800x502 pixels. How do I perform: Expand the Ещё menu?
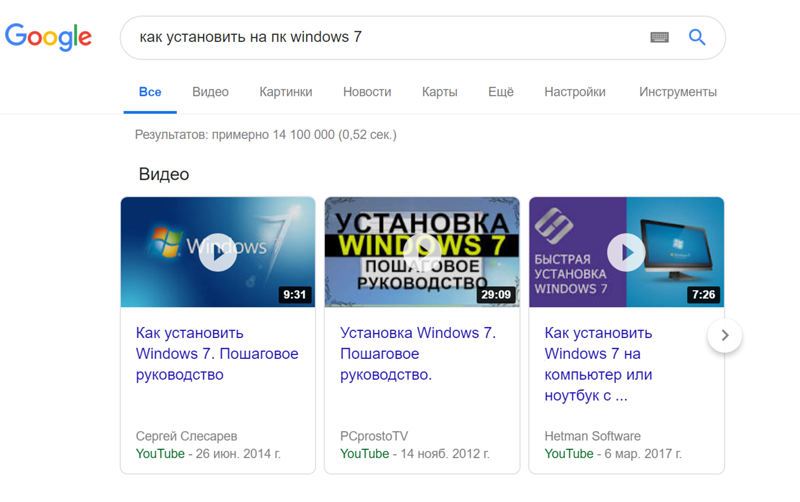(x=501, y=92)
